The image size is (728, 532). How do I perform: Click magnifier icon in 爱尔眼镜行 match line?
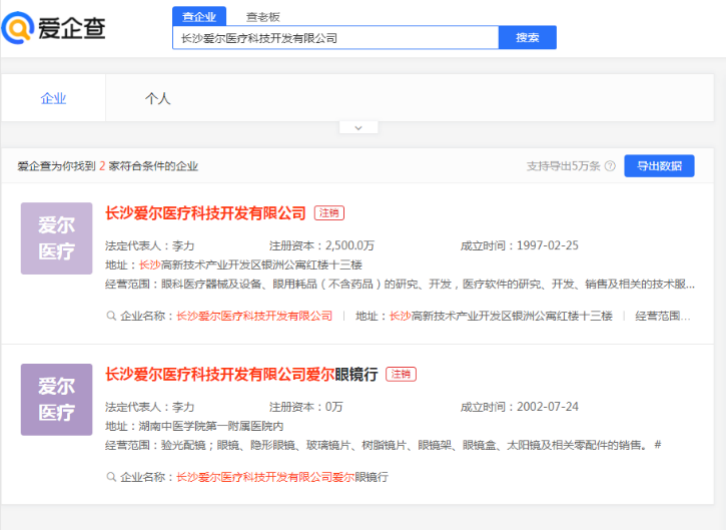(x=111, y=477)
